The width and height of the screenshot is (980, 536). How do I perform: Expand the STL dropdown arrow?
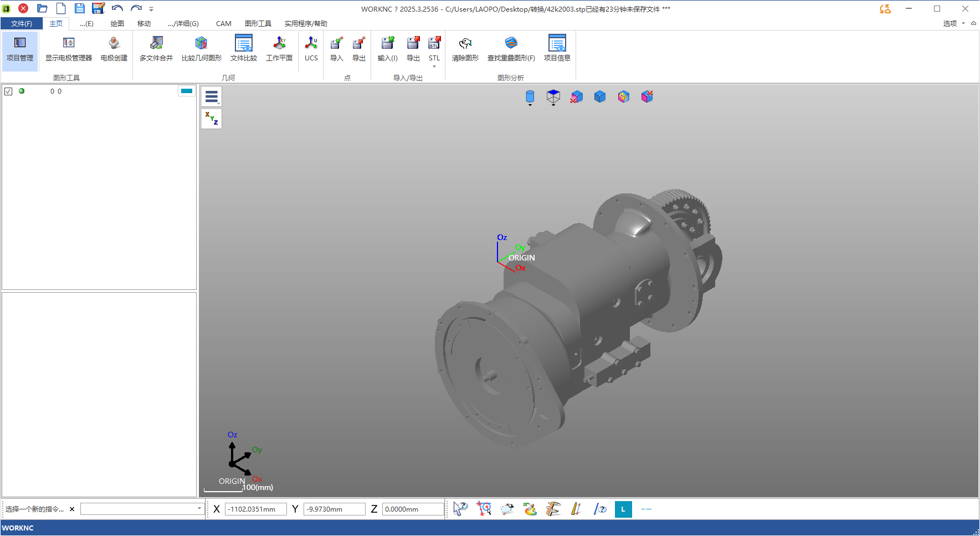tap(434, 67)
